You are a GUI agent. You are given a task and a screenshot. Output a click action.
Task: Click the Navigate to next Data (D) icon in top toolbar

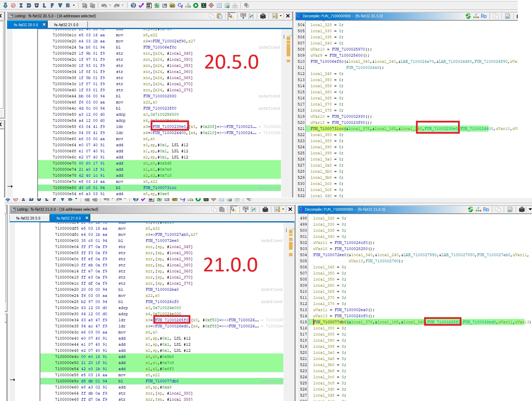(29, 5)
